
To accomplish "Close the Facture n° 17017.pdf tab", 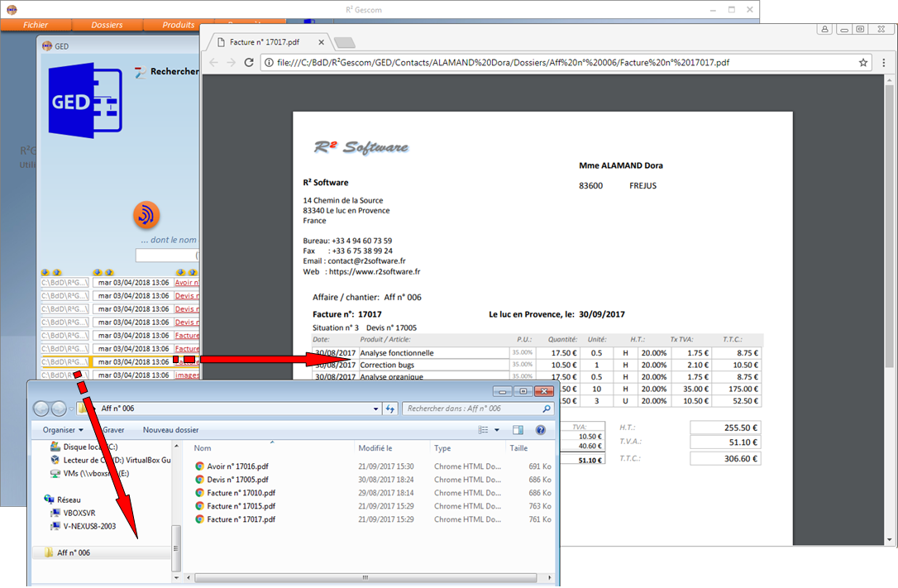I will [322, 42].
